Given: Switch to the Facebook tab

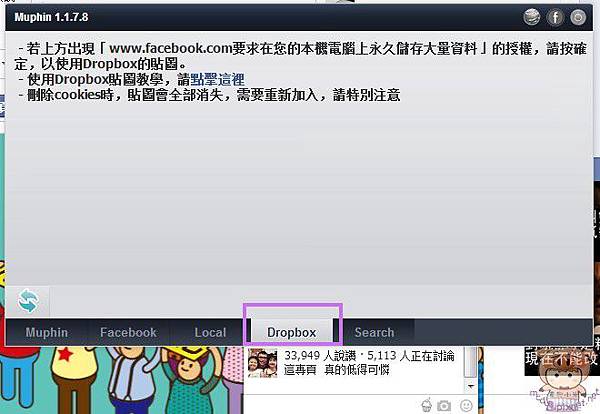Looking at the screenshot, I should coord(128,332).
